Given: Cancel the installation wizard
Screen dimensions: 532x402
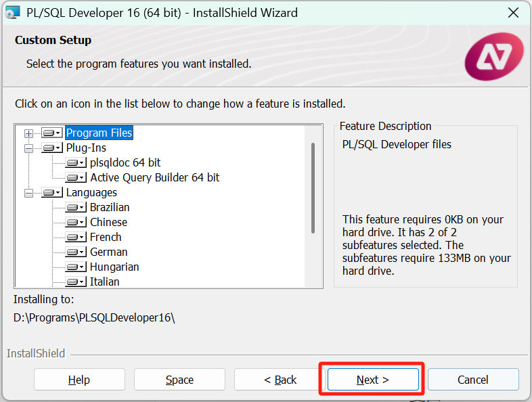Looking at the screenshot, I should 473,380.
